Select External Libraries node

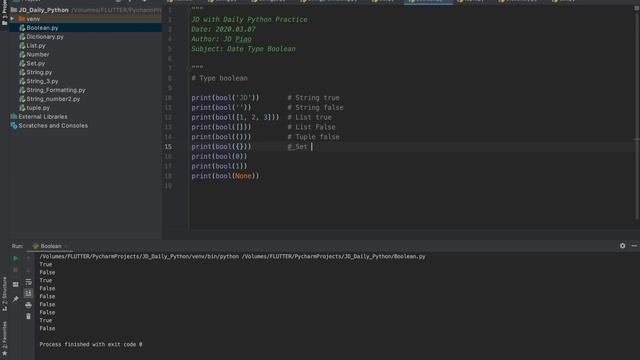[x=43, y=117]
